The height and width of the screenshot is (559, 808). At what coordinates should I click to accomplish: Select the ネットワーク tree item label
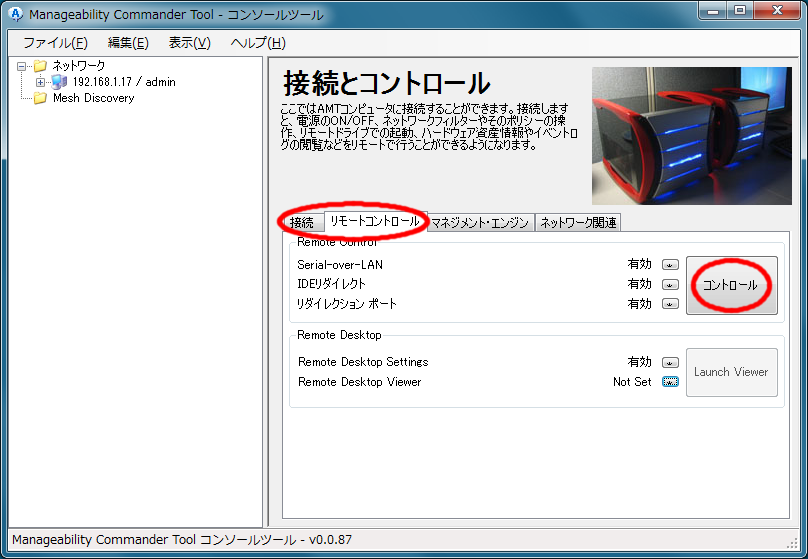(x=78, y=65)
